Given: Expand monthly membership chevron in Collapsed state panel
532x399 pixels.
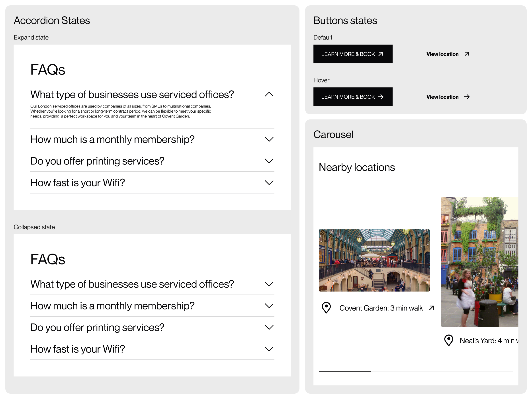Looking at the screenshot, I should (x=269, y=306).
